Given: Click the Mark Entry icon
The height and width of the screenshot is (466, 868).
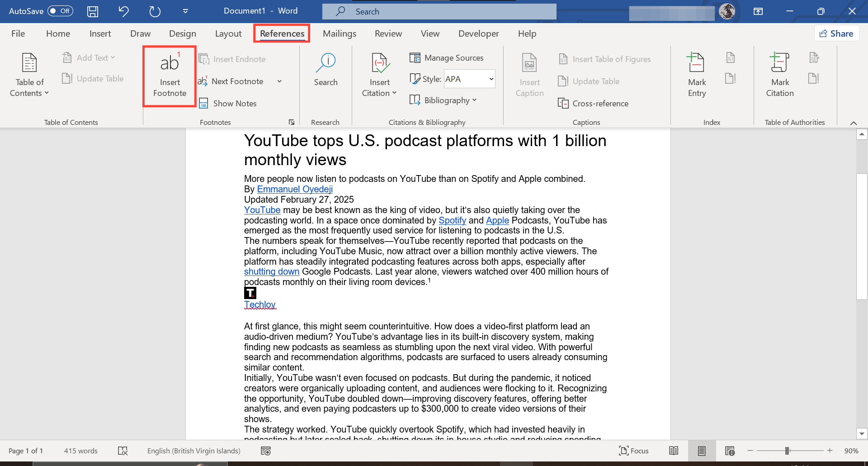Looking at the screenshot, I should pyautogui.click(x=696, y=63).
